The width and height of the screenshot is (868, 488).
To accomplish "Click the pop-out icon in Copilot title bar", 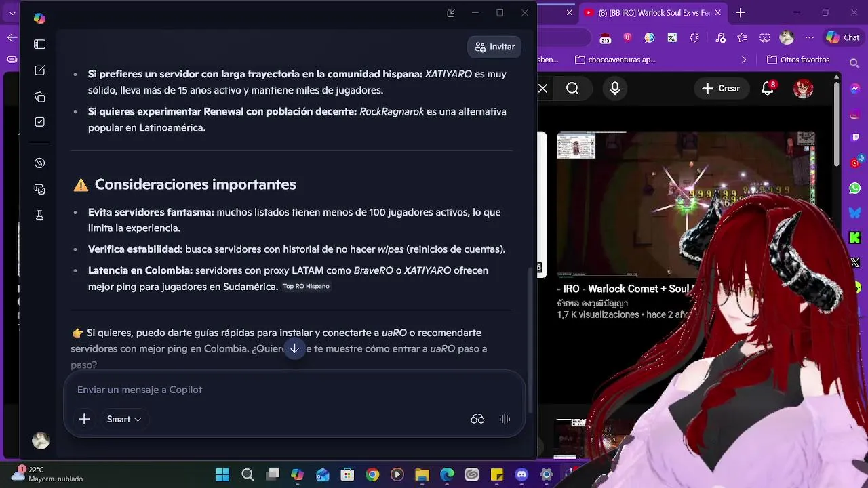I will [451, 13].
